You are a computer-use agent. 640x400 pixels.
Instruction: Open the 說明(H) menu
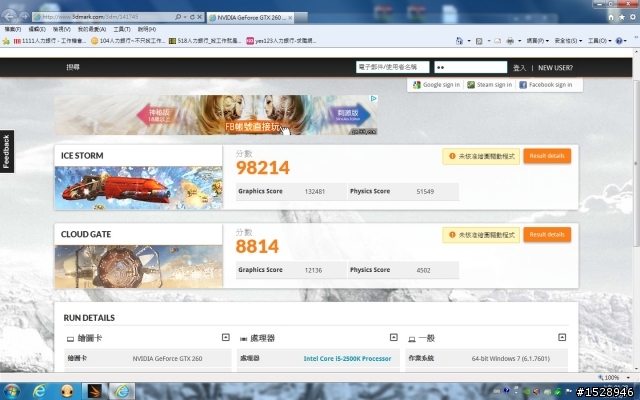coord(147,29)
